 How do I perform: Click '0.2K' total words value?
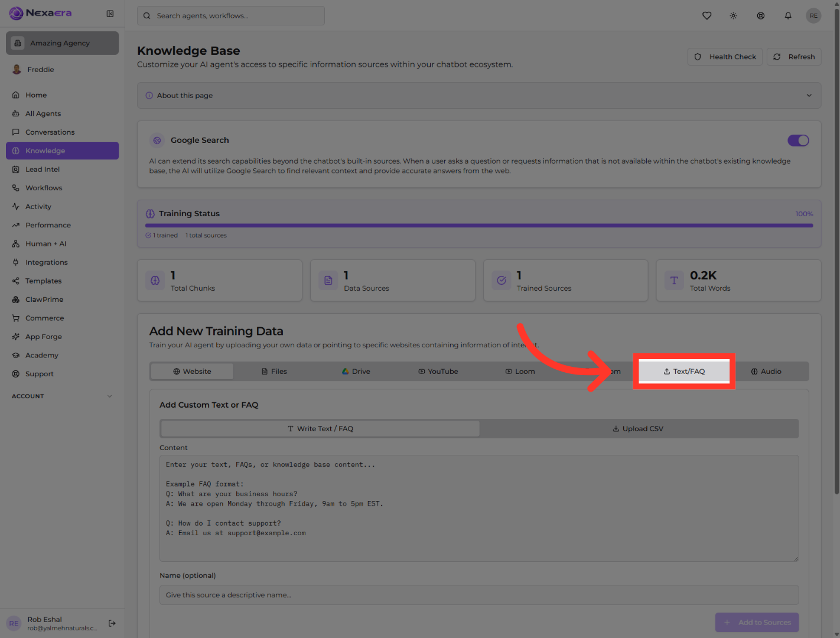pos(703,276)
